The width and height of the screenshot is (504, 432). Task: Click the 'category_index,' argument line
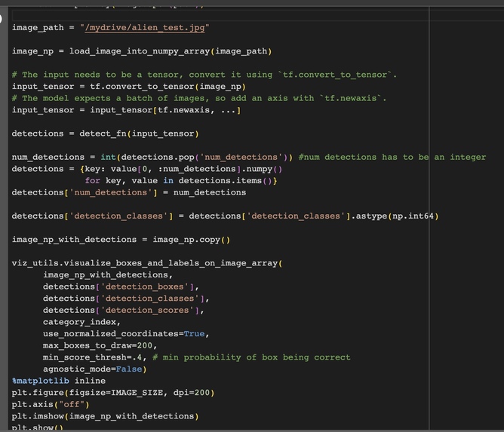pyautogui.click(x=81, y=322)
